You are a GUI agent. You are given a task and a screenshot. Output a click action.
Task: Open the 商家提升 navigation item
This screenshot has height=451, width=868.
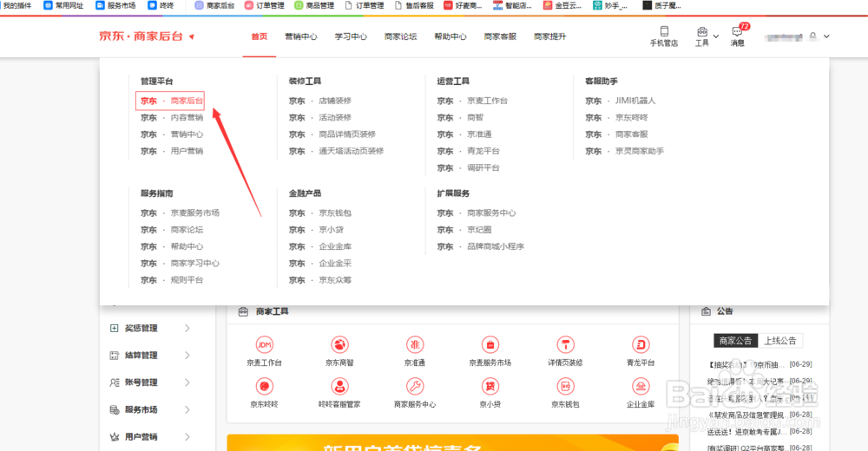550,36
